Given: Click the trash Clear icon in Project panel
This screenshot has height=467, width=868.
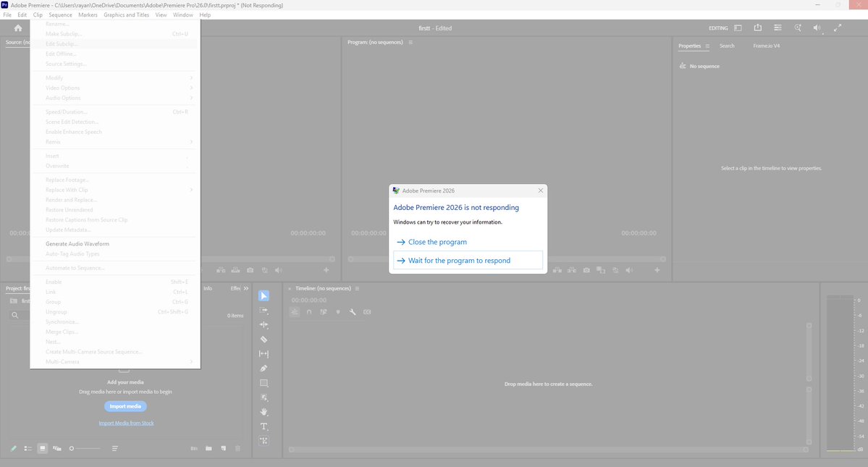Looking at the screenshot, I should 237,448.
